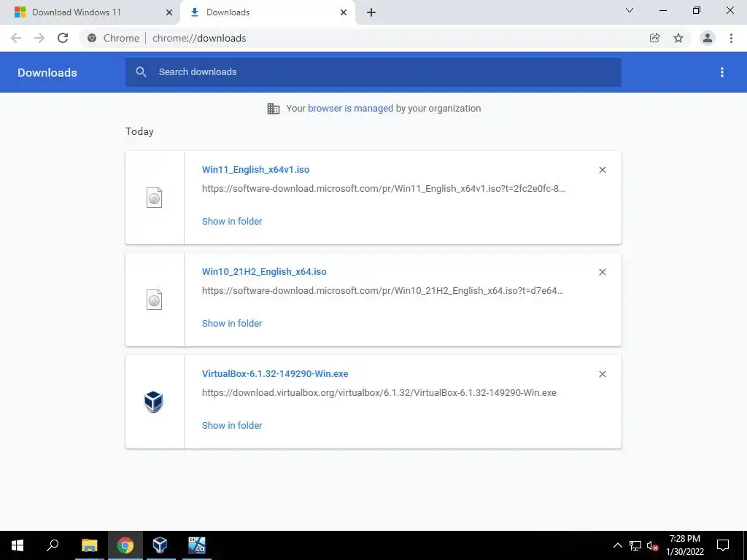Click the Win11 ISO source URL text
Viewport: 747px width, 560px height.
pyautogui.click(x=384, y=189)
